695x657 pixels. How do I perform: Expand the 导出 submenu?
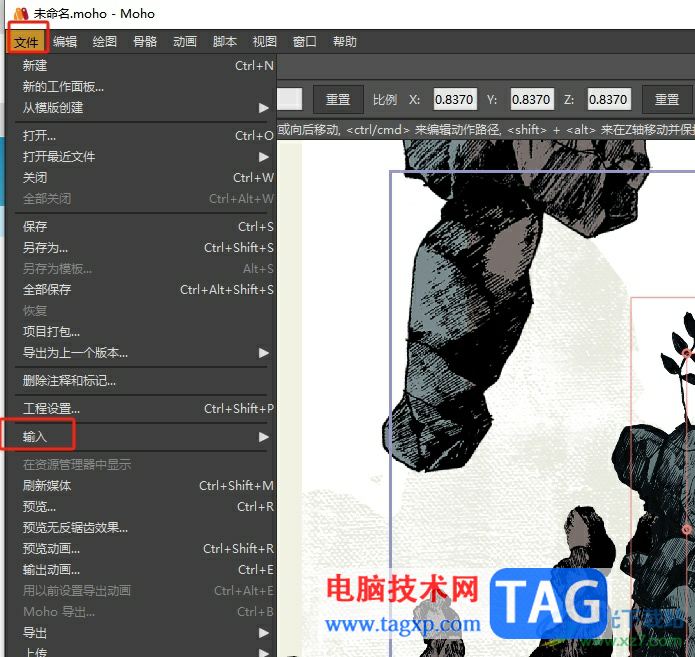coord(142,633)
